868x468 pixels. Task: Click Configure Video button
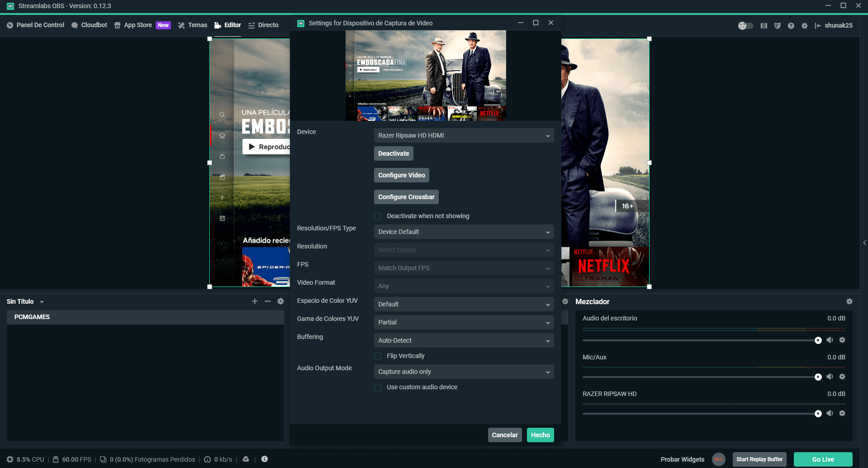pyautogui.click(x=402, y=175)
